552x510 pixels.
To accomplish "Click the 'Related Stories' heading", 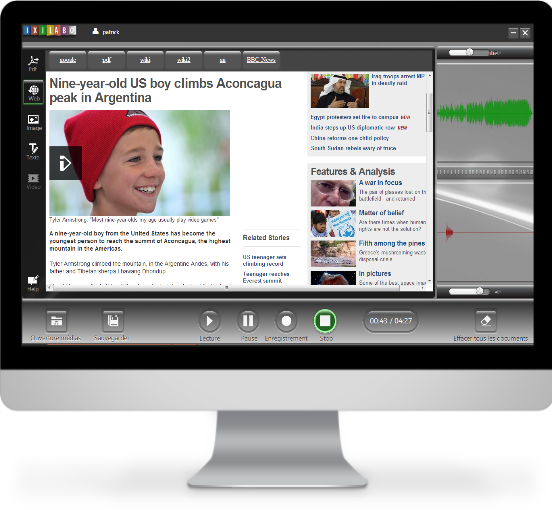I will pyautogui.click(x=266, y=238).
